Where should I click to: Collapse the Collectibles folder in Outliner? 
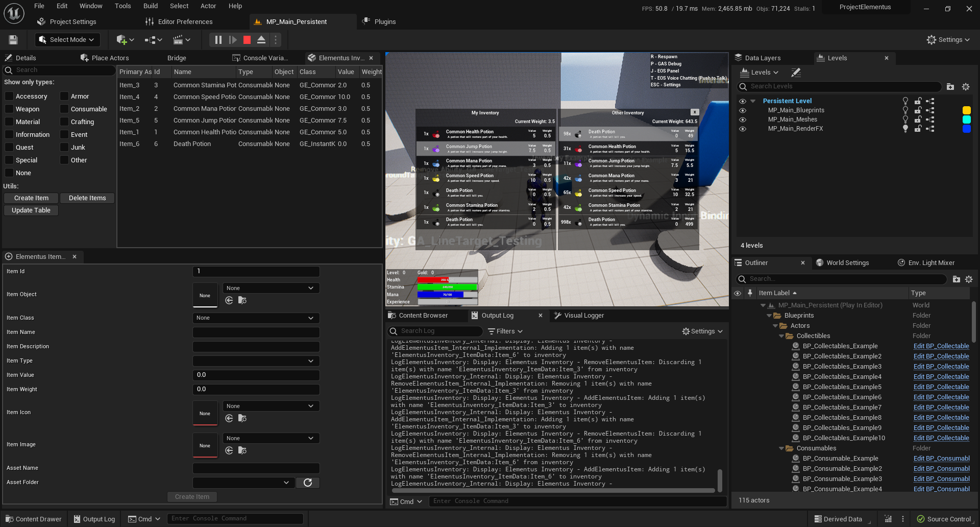coord(781,336)
